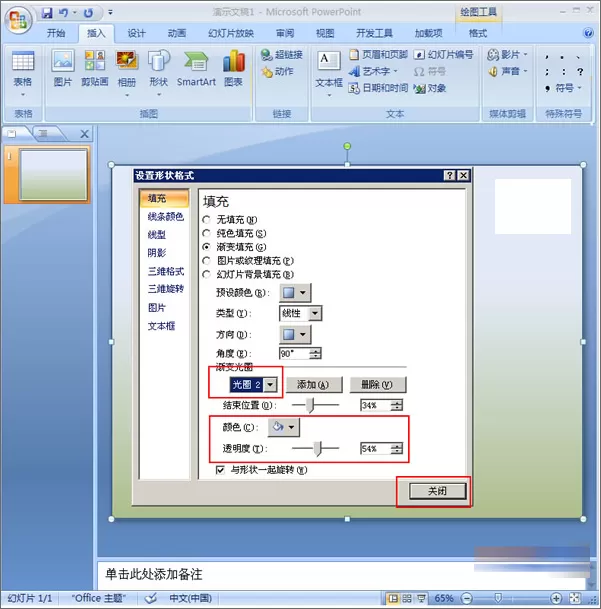Screen dimensions: 601x609
Task: Add a hyperlink (超链接)
Action: [282, 55]
